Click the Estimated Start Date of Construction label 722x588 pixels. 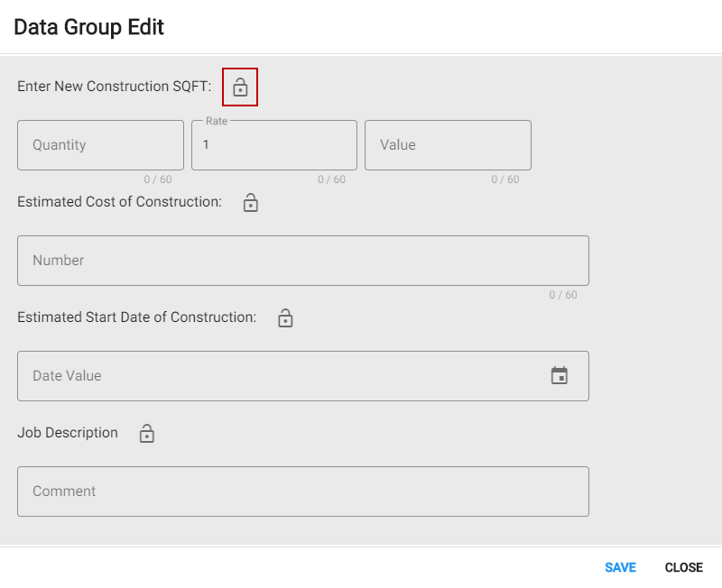(x=136, y=317)
